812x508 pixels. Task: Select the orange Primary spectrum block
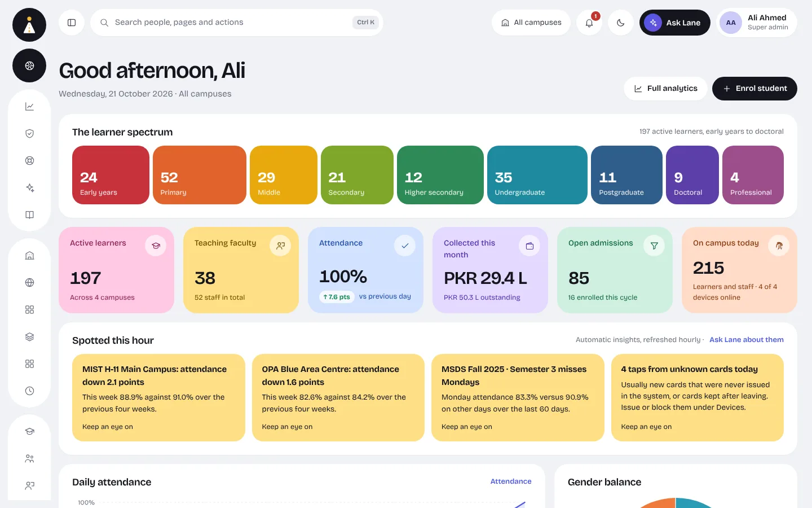(x=200, y=175)
